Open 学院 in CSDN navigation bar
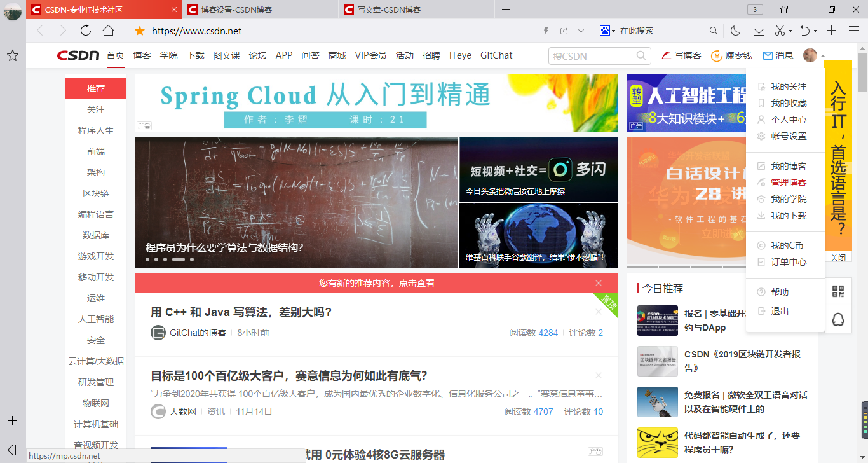This screenshot has height=463, width=868. (168, 55)
